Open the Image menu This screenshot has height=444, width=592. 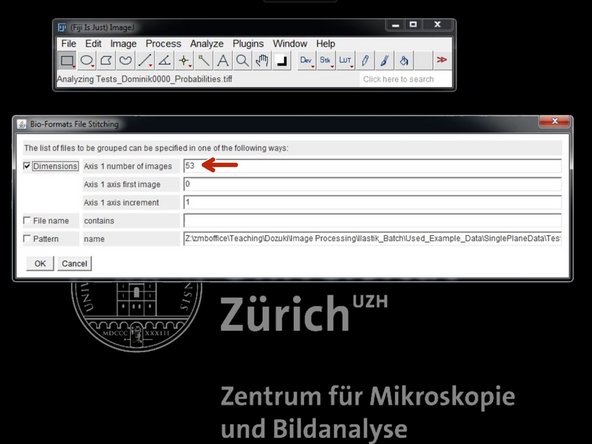pyautogui.click(x=123, y=44)
